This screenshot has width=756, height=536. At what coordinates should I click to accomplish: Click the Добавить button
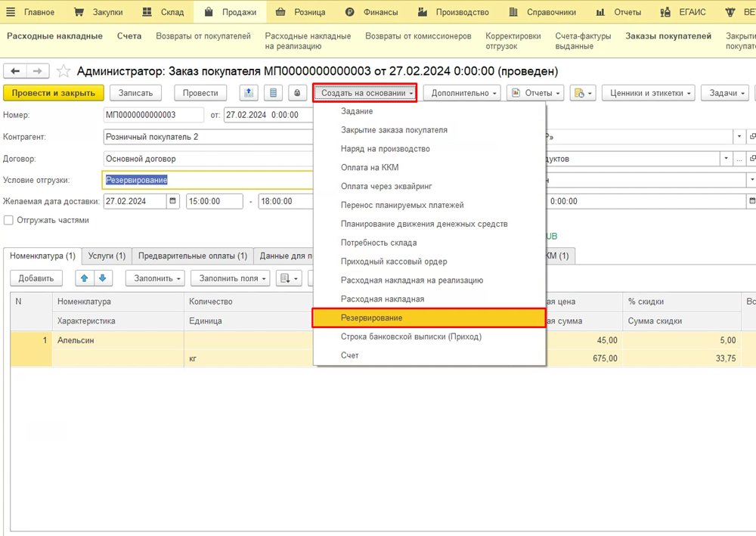coord(36,278)
